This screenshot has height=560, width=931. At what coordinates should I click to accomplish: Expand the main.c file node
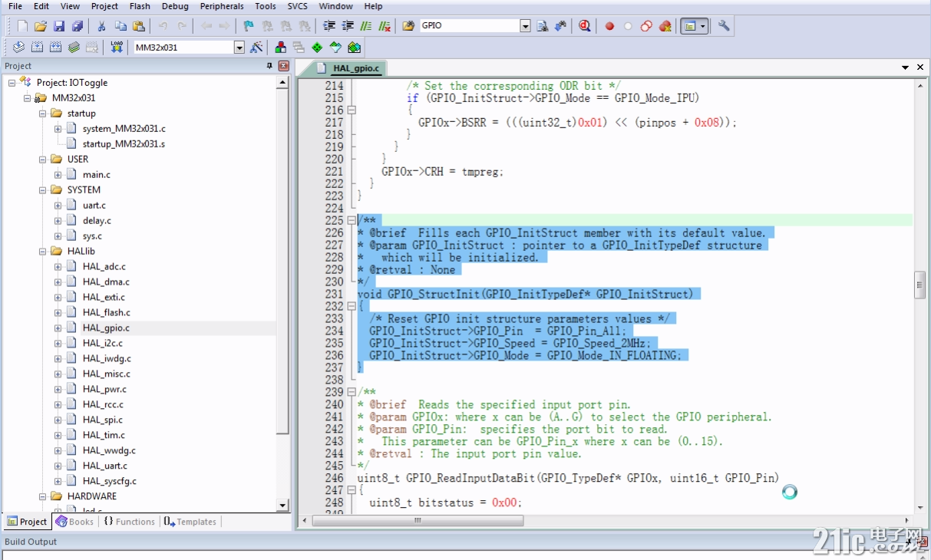(58, 174)
